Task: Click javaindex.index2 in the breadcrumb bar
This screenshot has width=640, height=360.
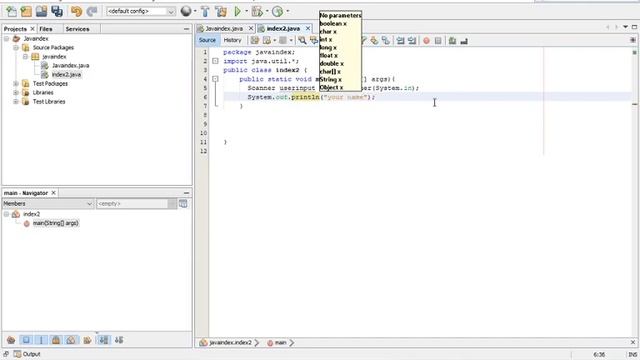Action: click(230, 342)
